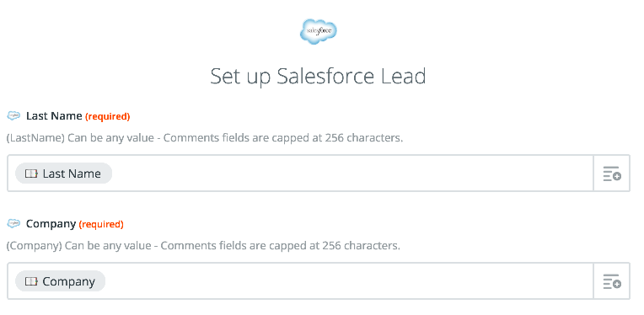Open insert-field menu for Last Name input

point(612,174)
